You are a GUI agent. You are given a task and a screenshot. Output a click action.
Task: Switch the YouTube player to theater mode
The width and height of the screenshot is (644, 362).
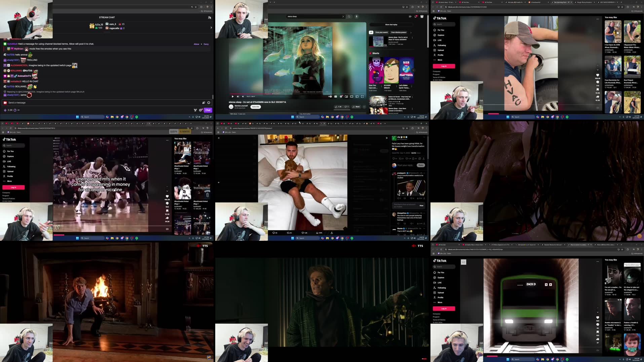tap(352, 97)
